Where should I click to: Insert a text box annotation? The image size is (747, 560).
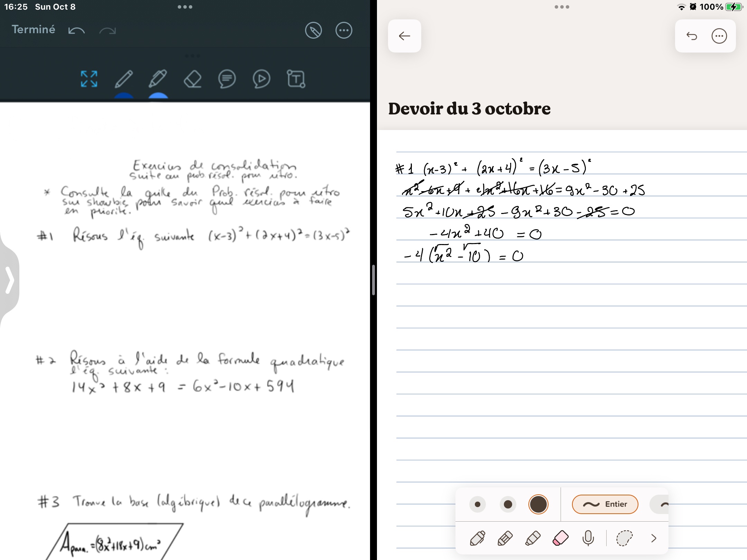click(296, 79)
